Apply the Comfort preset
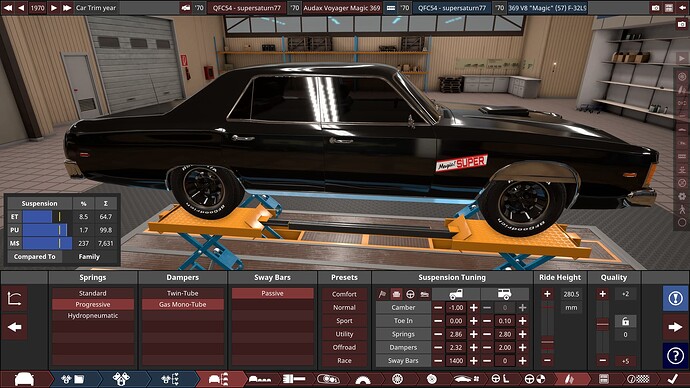This screenshot has width=690, height=388. pos(344,294)
